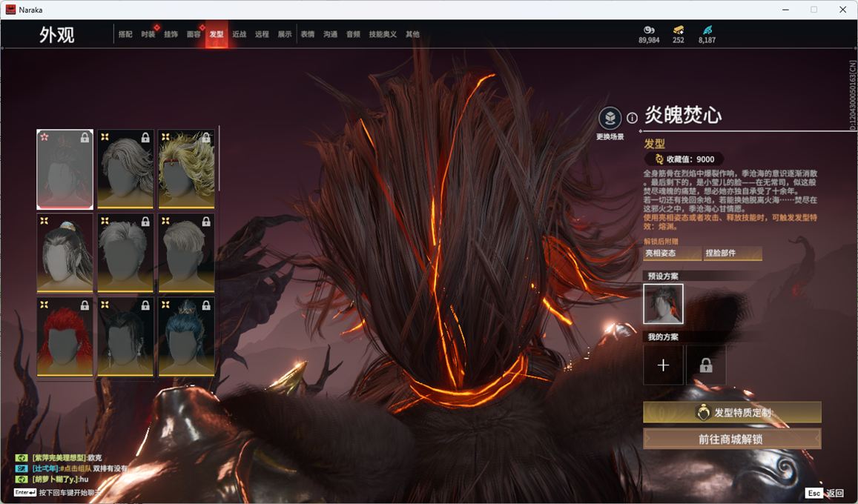
Task: Select the red flame hairstyle thumbnail
Action: click(65, 336)
